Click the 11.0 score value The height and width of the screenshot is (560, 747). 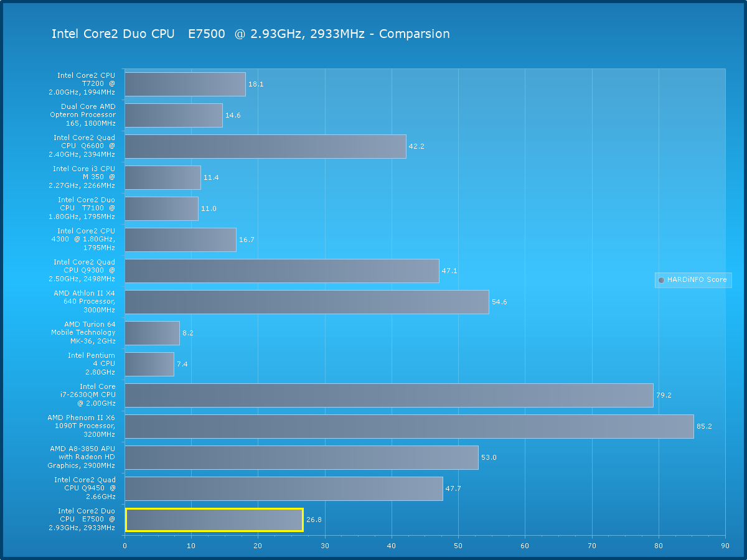(209, 208)
